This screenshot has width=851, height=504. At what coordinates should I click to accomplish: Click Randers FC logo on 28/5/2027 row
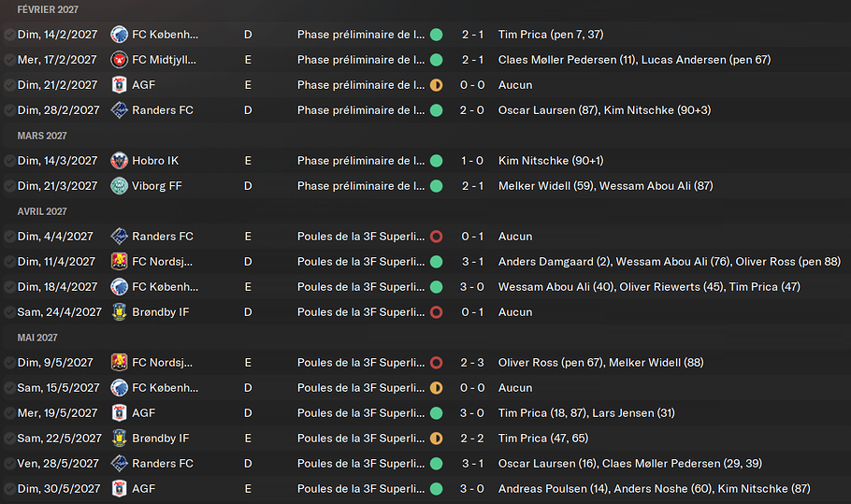(x=119, y=464)
